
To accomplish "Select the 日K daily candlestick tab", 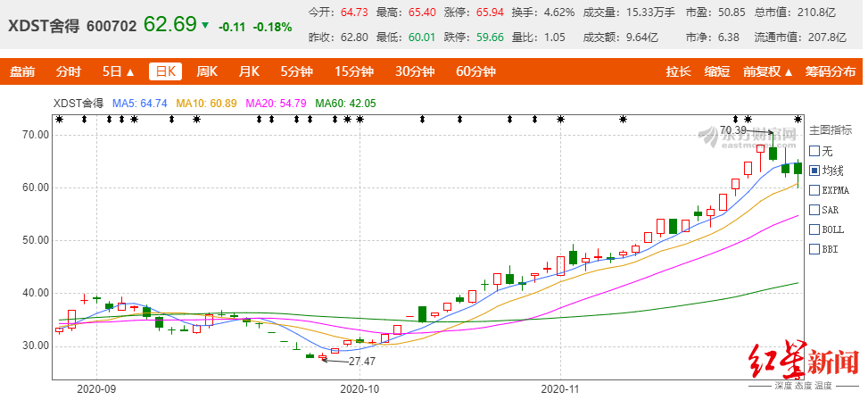I will click(165, 71).
